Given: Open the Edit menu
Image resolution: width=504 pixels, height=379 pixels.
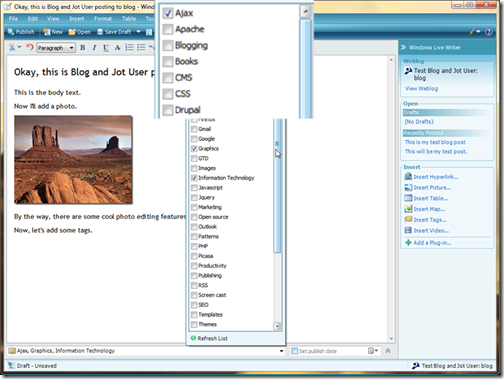Looking at the screenshot, I should tap(32, 19).
